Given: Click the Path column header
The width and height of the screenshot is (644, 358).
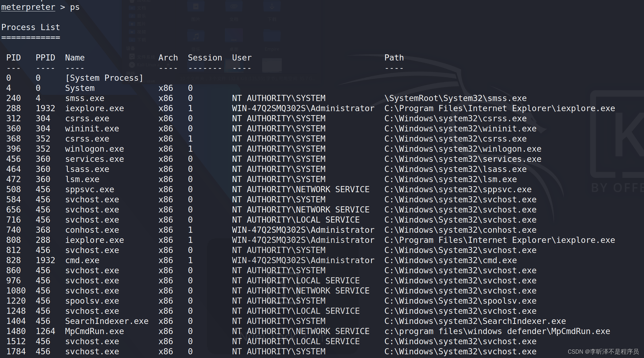Looking at the screenshot, I should pyautogui.click(x=394, y=58).
